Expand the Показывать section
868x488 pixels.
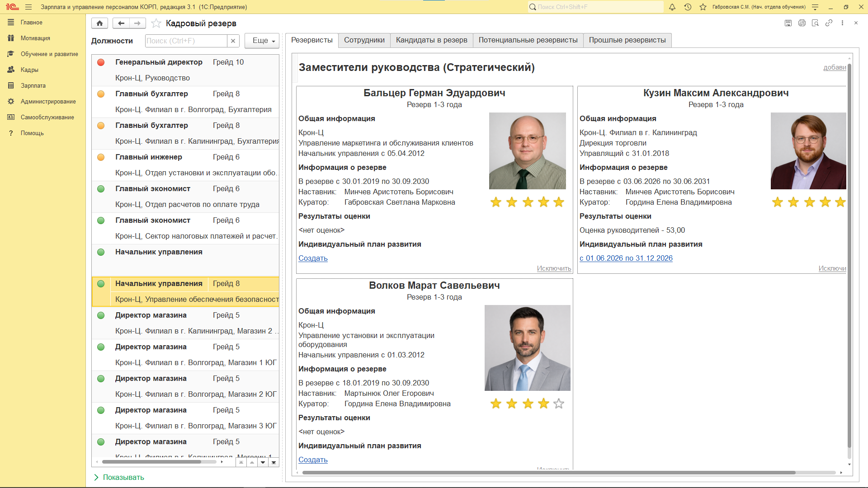[x=119, y=477]
